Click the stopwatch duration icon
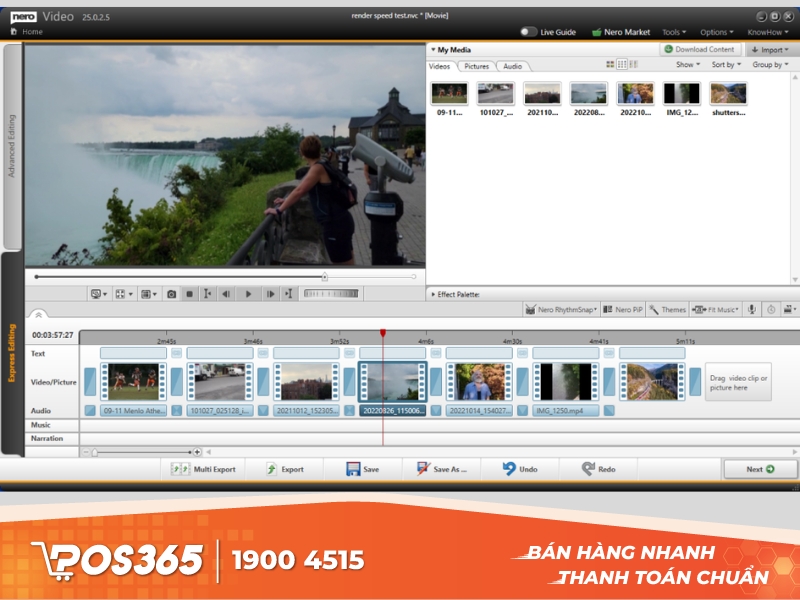Image resolution: width=800 pixels, height=600 pixels. 771,310
